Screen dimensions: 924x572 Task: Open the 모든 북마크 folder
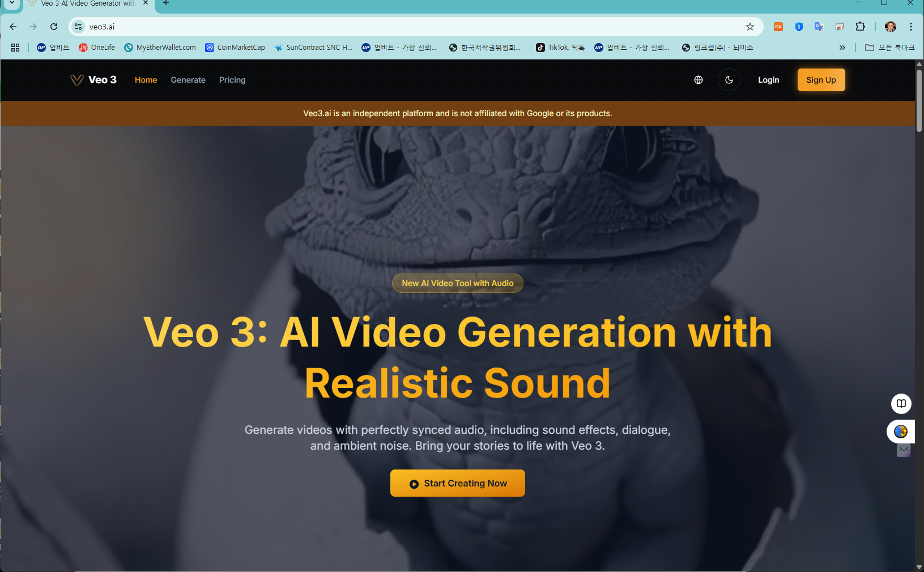click(890, 48)
